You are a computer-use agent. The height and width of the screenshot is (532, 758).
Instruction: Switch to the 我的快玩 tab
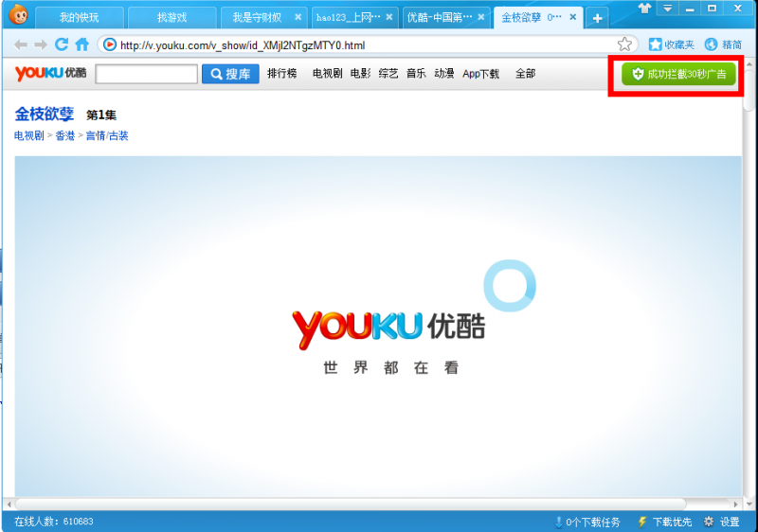click(x=79, y=18)
